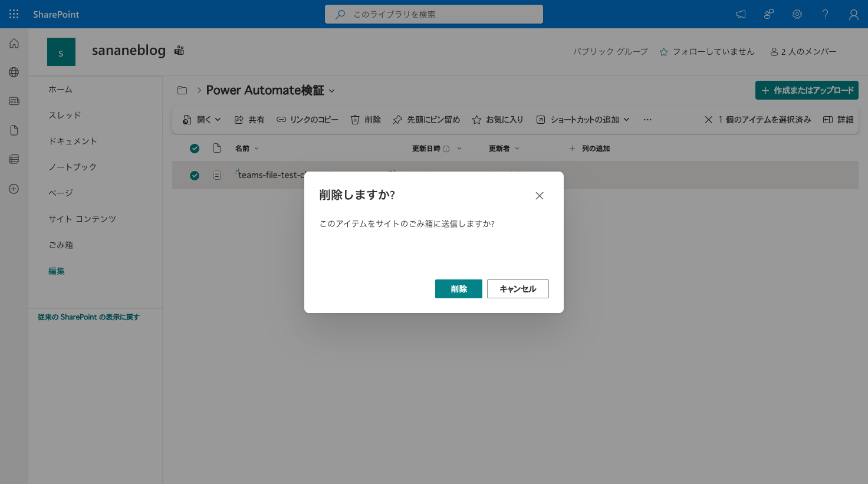Click お気に入り star in command bar
This screenshot has width=868, height=484.
(498, 120)
